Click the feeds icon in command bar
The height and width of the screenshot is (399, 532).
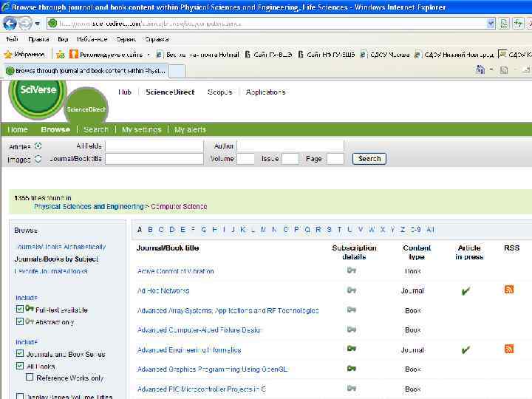[x=505, y=70]
